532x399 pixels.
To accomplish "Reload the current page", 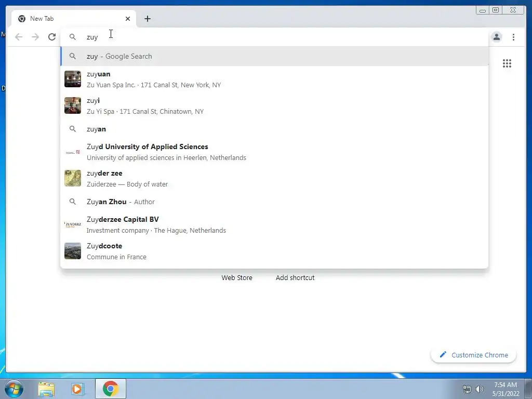I will 52,37.
